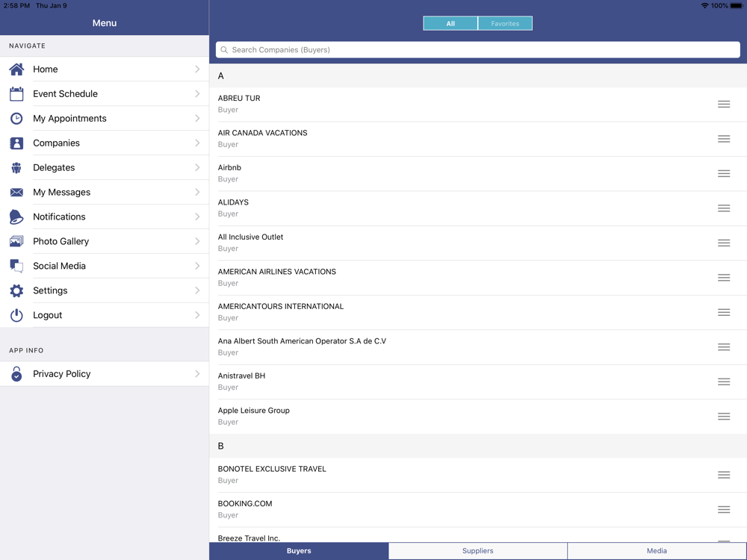Click the Delegates people icon
747x560 pixels.
click(16, 167)
